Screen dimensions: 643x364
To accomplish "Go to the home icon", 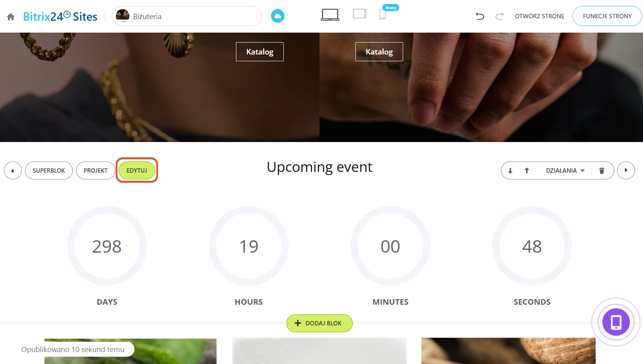I will click(11, 17).
